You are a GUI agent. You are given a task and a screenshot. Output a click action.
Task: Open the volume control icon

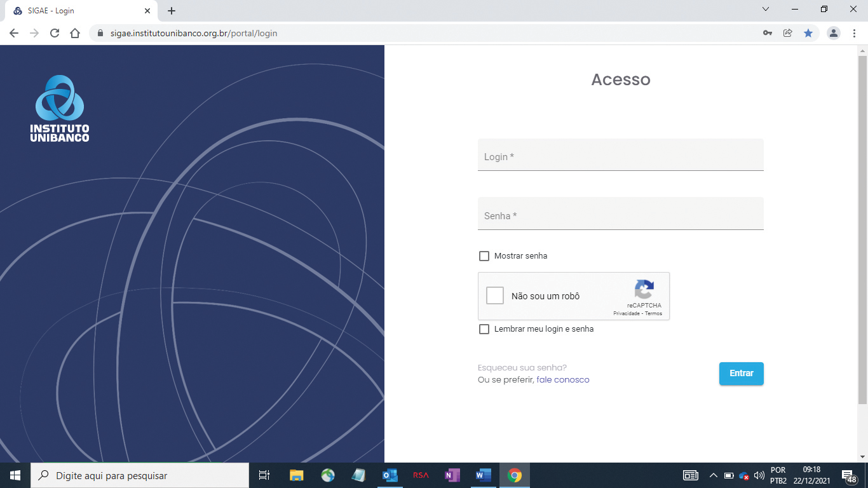coord(759,475)
